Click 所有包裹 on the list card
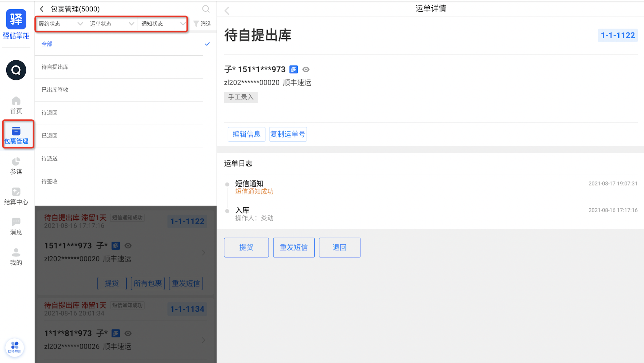This screenshot has height=363, width=644. (148, 283)
